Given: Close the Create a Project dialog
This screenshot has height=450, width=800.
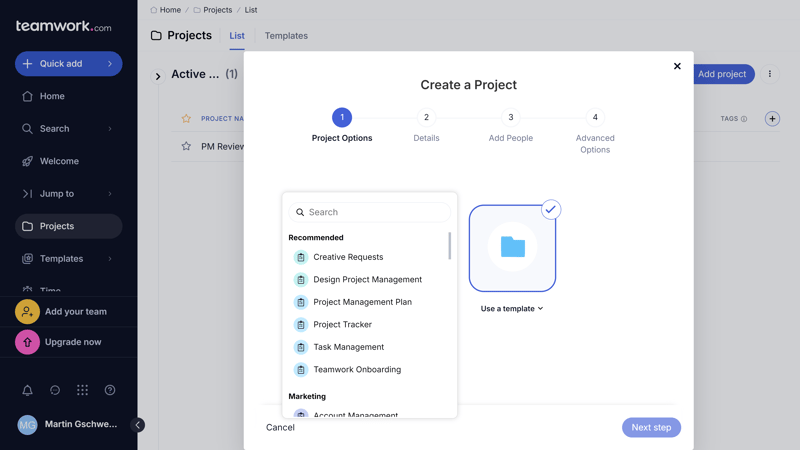Looking at the screenshot, I should pos(677,66).
